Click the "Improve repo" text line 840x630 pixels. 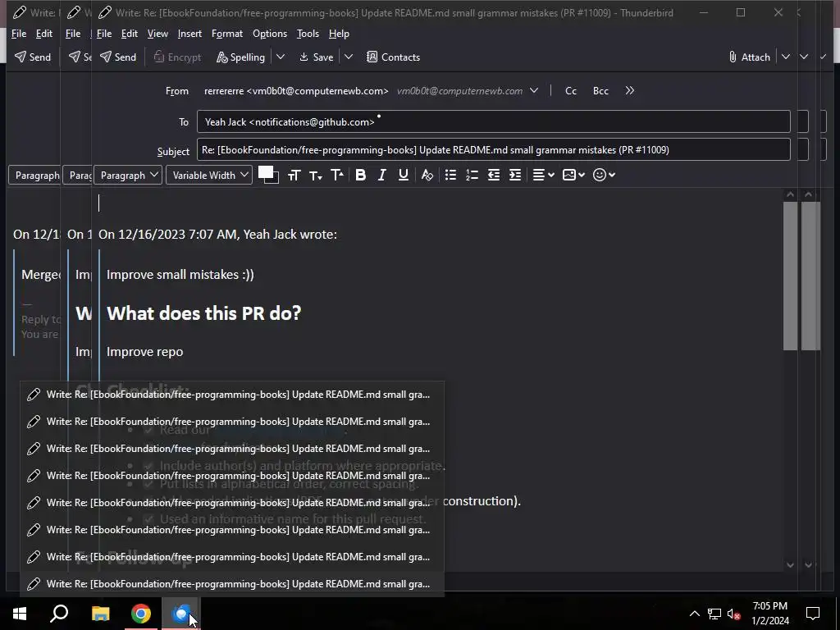144,351
